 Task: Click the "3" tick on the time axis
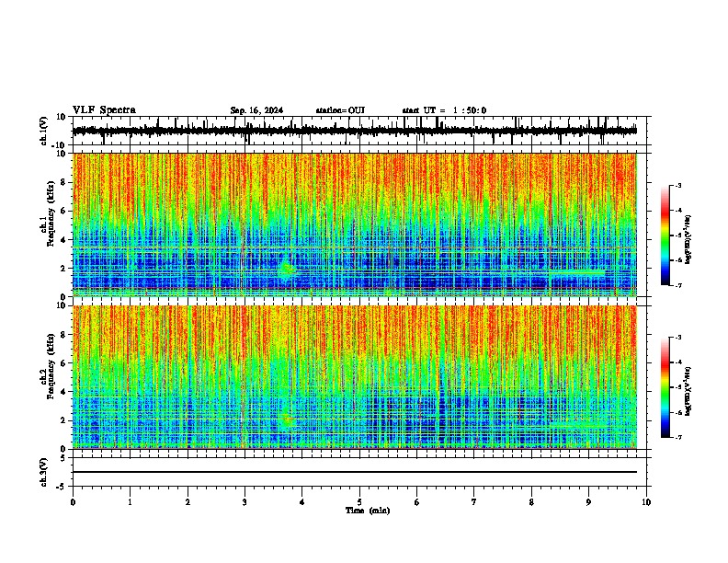pyautogui.click(x=245, y=502)
